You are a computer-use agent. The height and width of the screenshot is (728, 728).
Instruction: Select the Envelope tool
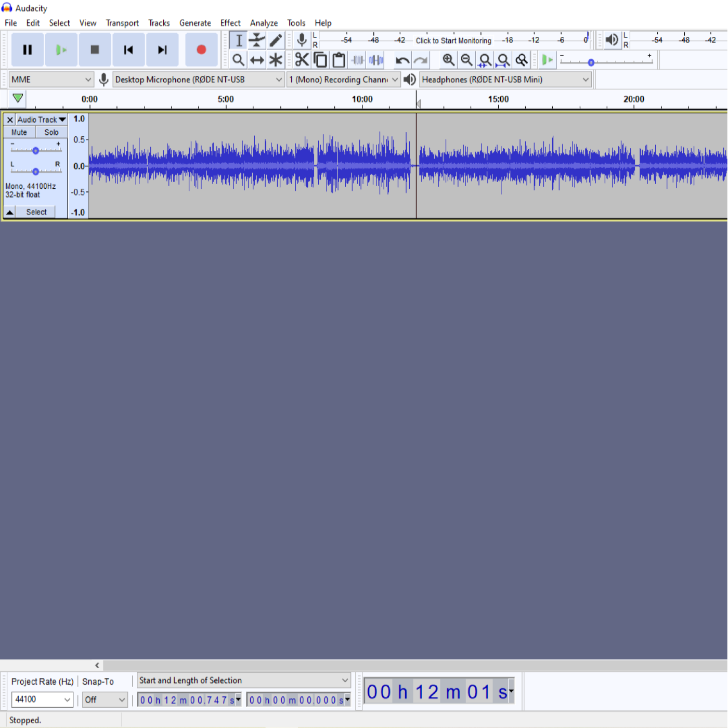pyautogui.click(x=257, y=40)
